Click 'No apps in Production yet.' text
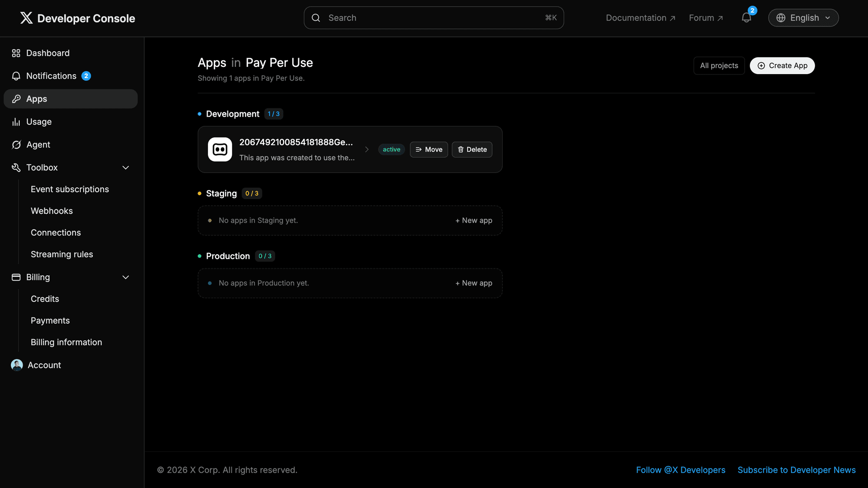The image size is (868, 488). pos(264,283)
